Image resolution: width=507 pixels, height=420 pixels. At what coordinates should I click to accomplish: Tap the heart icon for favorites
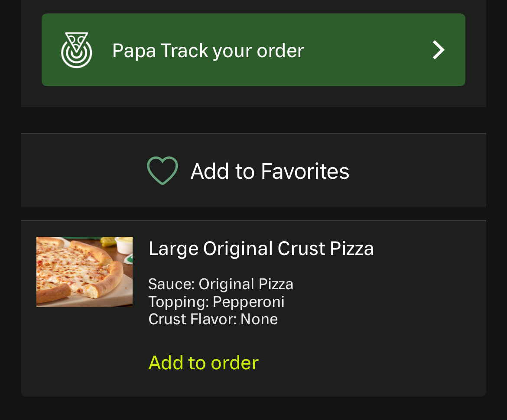coord(162,171)
